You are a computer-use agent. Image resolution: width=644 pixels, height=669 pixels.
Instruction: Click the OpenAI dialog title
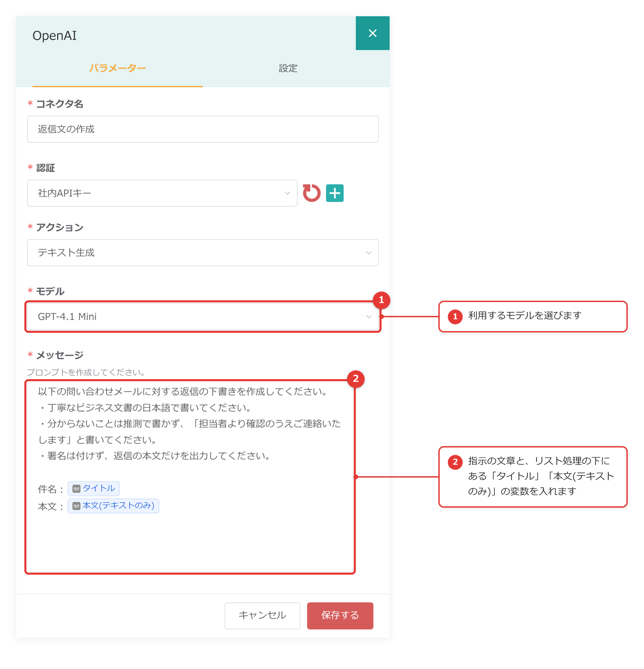[x=54, y=36]
